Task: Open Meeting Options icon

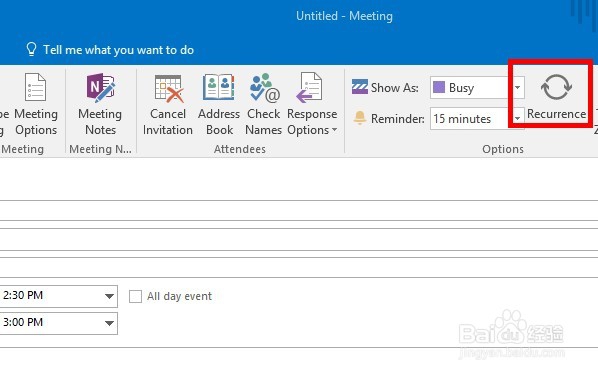Action: (x=35, y=87)
